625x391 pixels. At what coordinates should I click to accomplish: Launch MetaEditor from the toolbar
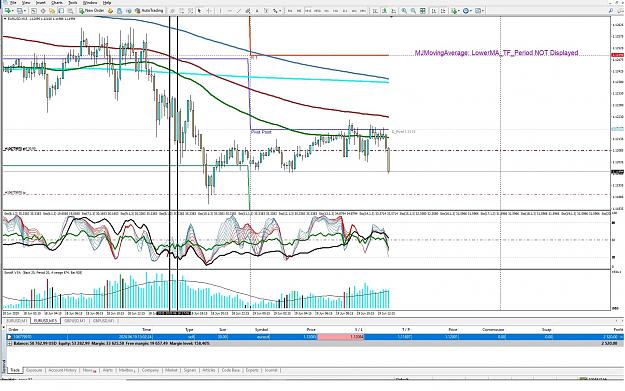110,11
